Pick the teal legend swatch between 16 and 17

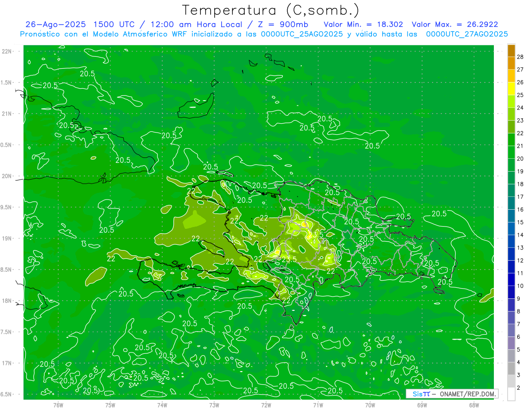[x=511, y=204]
